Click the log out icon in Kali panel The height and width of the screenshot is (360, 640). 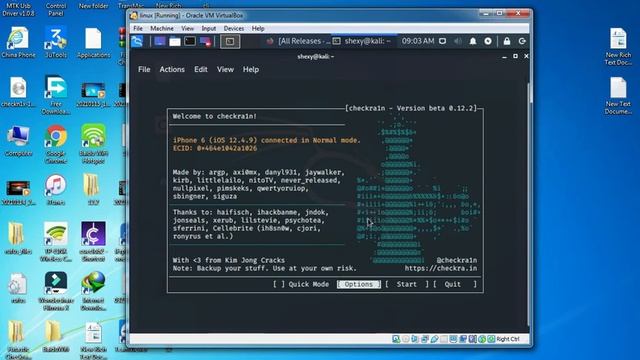[522, 41]
